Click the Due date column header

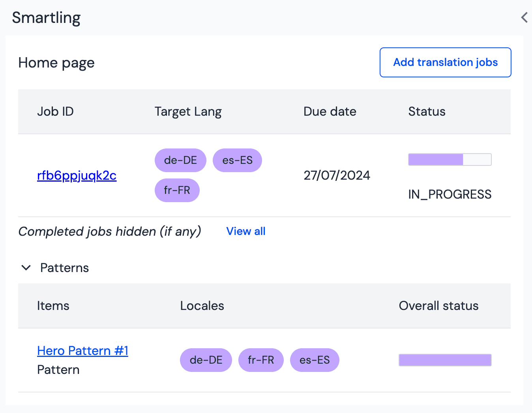click(330, 112)
